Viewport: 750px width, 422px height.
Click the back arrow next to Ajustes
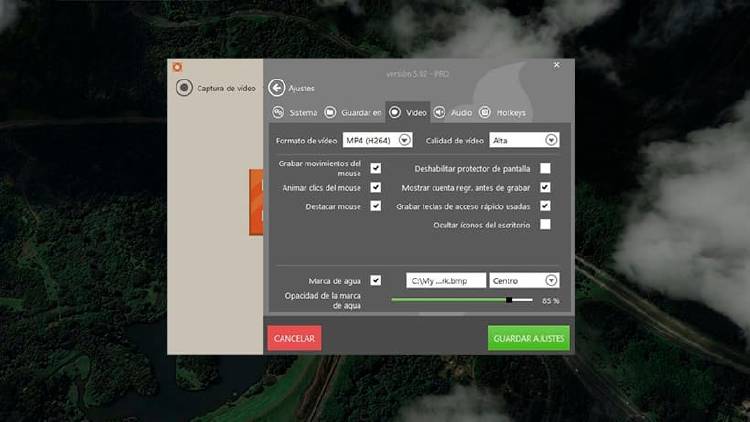pos(276,88)
